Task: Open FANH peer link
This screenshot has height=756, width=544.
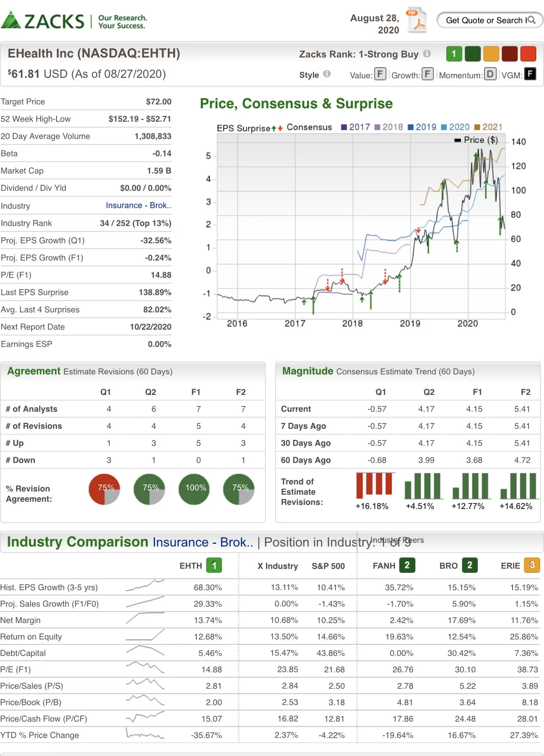Action: point(384,566)
